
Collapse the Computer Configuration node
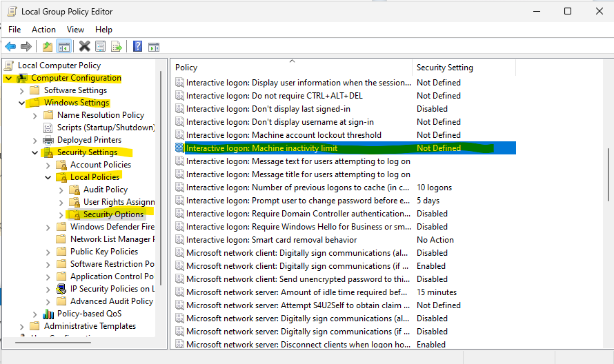[x=8, y=79]
